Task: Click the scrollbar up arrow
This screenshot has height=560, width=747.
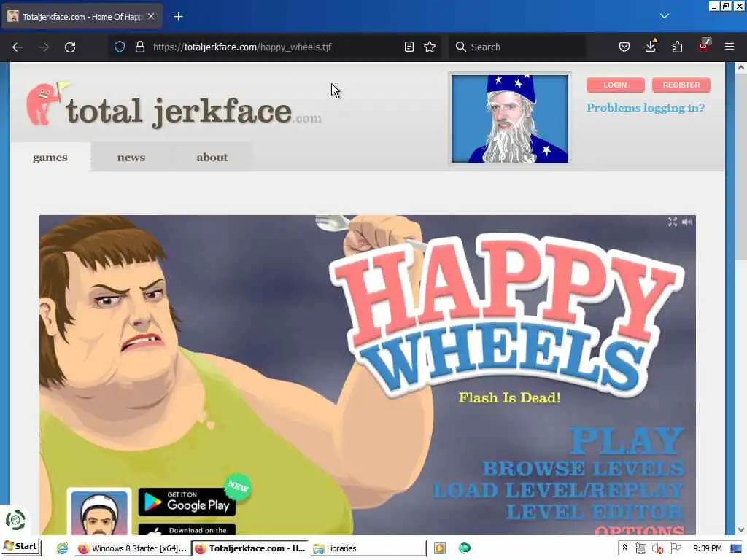Action: click(741, 68)
